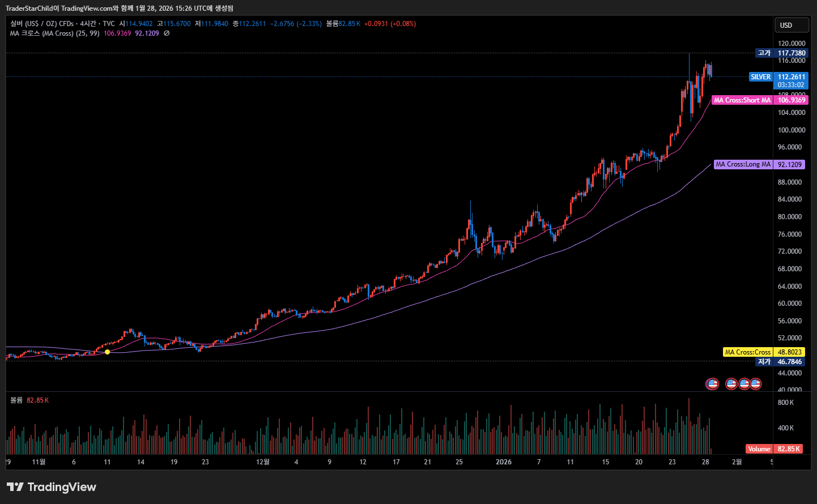Click the TradingView logo at bottom left
The width and height of the screenshot is (817, 504).
[52, 487]
